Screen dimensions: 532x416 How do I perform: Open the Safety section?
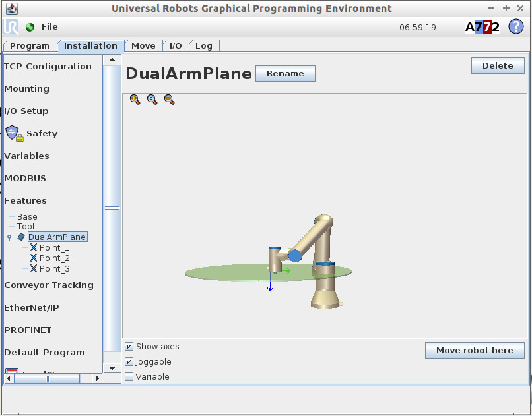42,133
